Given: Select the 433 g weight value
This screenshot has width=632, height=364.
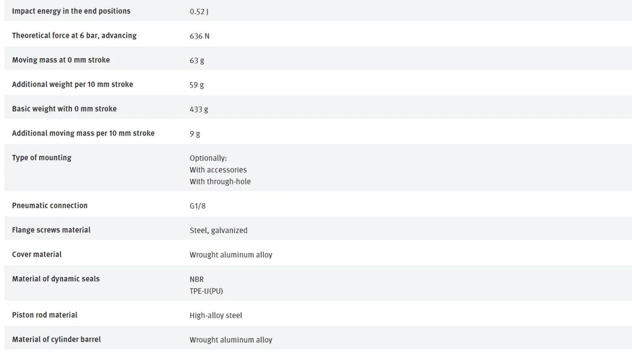Looking at the screenshot, I should click(x=199, y=109).
